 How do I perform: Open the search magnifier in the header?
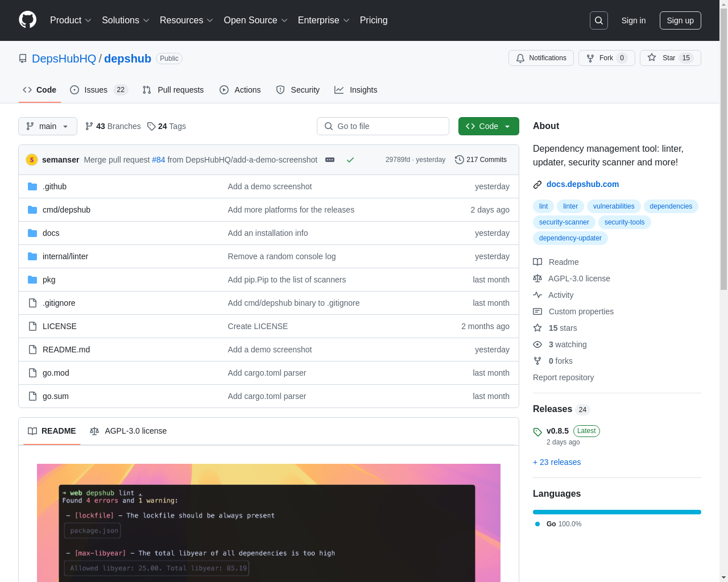[599, 20]
